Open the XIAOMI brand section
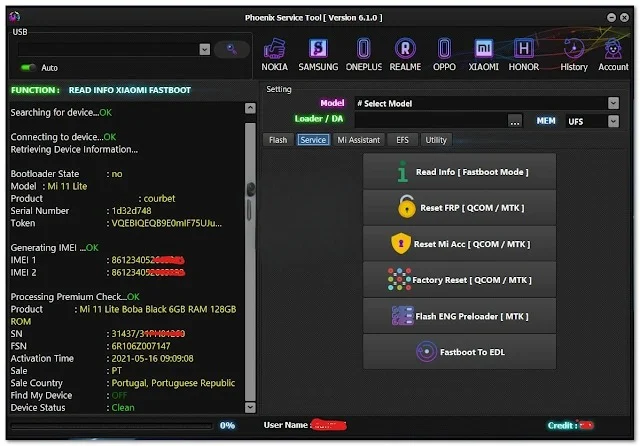The width and height of the screenshot is (640, 446). click(x=483, y=55)
